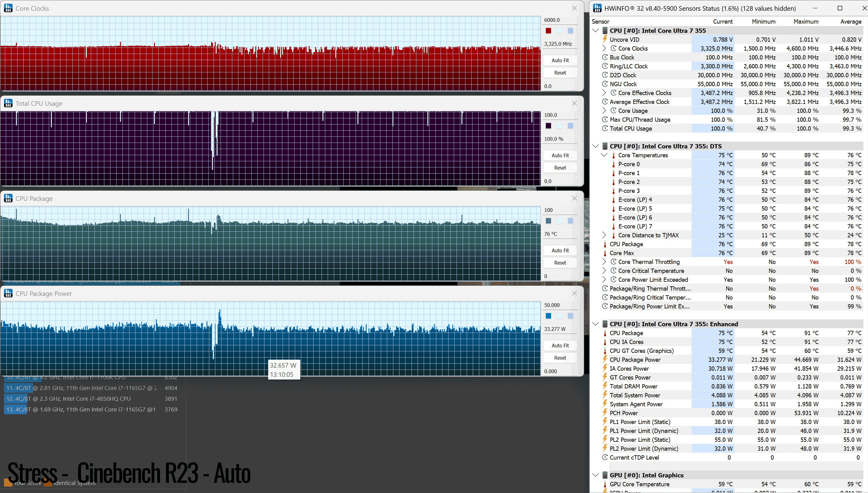868x493 pixels.
Task: Expand the Core Clocks sensor row
Action: click(x=604, y=48)
